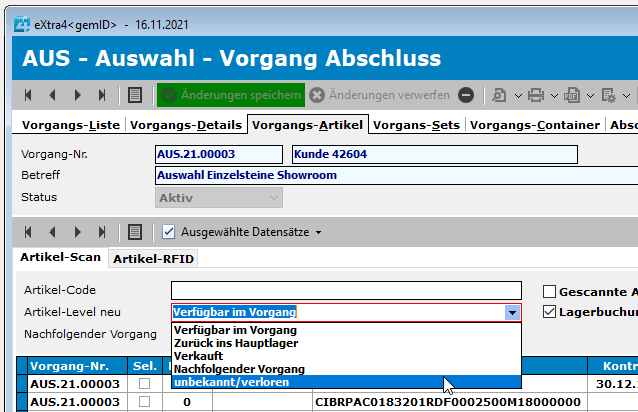The height and width of the screenshot is (412, 638).
Task: Click the row selector of first table row
Action: (x=22, y=384)
